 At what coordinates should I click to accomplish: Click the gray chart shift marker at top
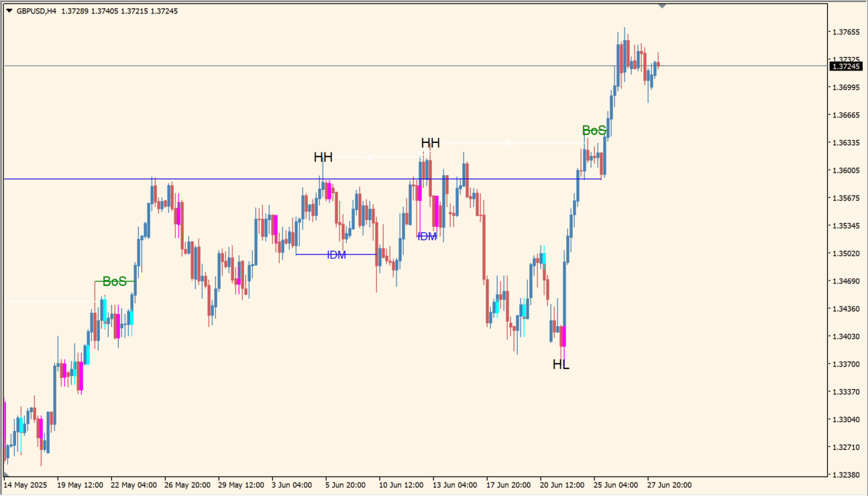pyautogui.click(x=662, y=6)
